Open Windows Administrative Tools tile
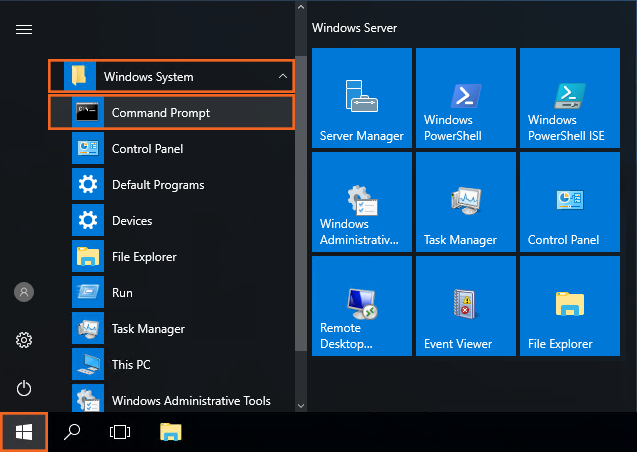637x452 pixels. pyautogui.click(x=362, y=202)
